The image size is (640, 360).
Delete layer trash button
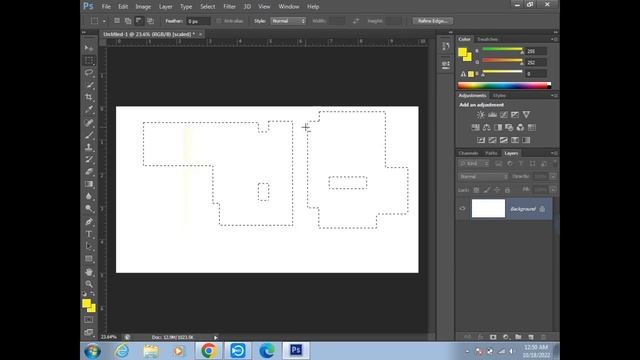click(543, 337)
